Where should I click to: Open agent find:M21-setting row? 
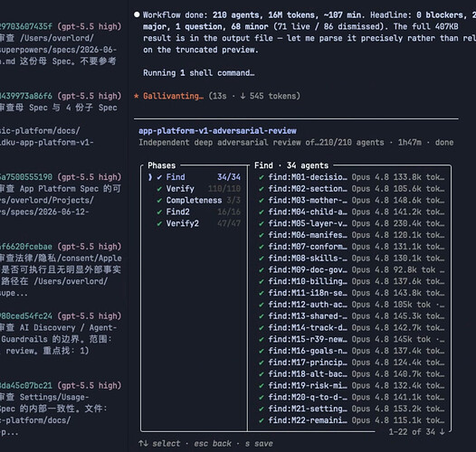coord(351,409)
